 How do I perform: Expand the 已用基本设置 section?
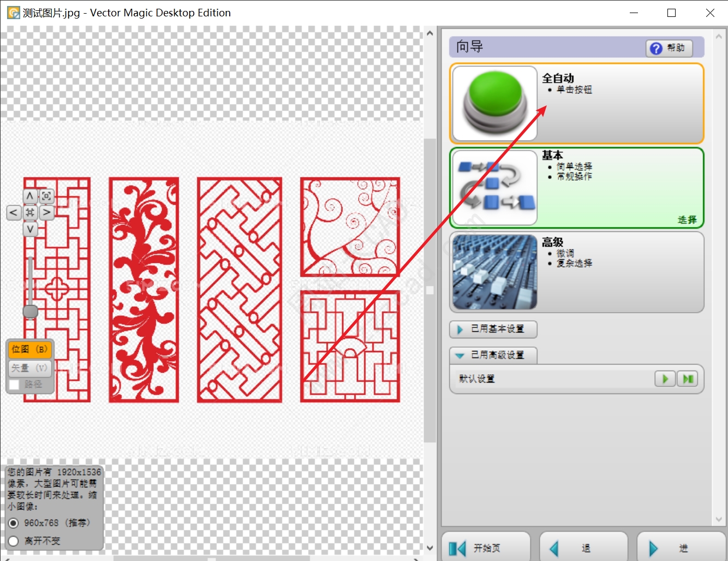(493, 329)
